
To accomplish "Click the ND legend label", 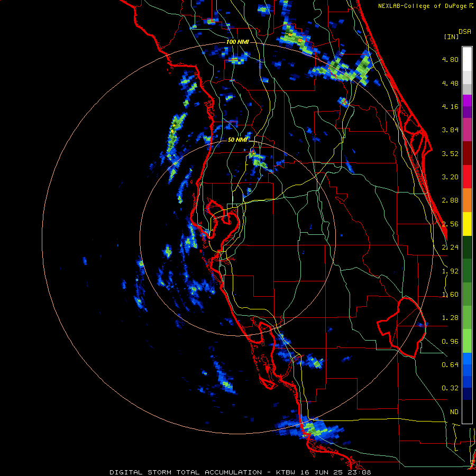I will tap(454, 412).
